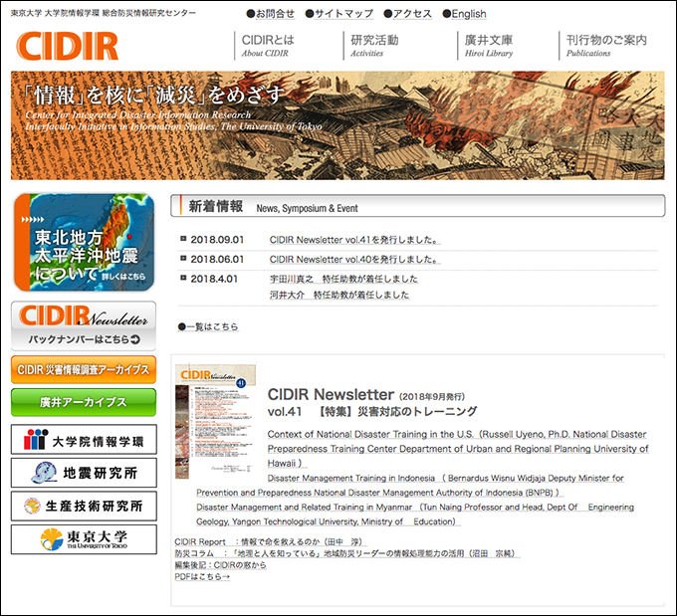Screen dimensions: 677x616
Task: Open the 河井大介 特任助教 announcement
Action: [x=339, y=295]
